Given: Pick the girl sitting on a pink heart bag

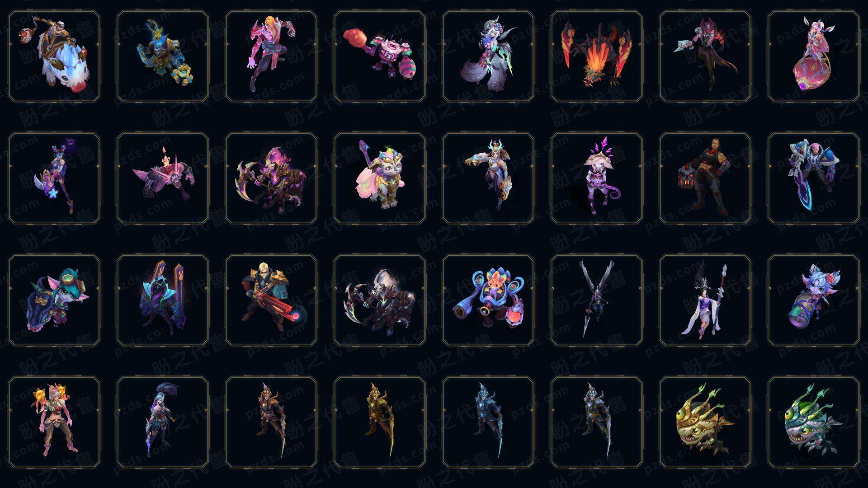Looking at the screenshot, I should pos(814,56).
